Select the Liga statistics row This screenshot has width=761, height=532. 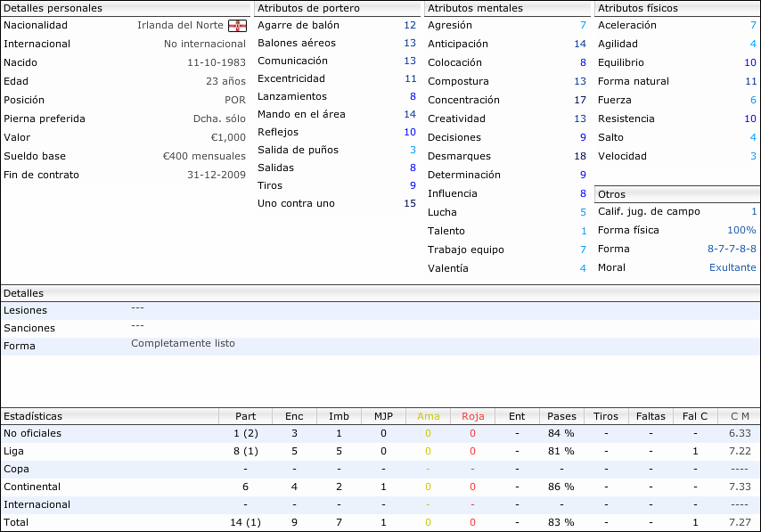[380, 452]
